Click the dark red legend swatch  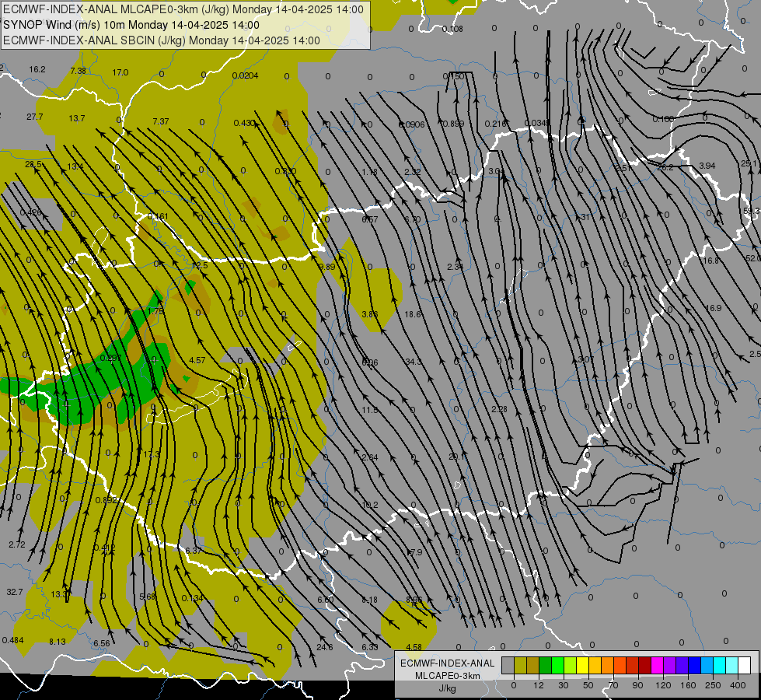644,665
